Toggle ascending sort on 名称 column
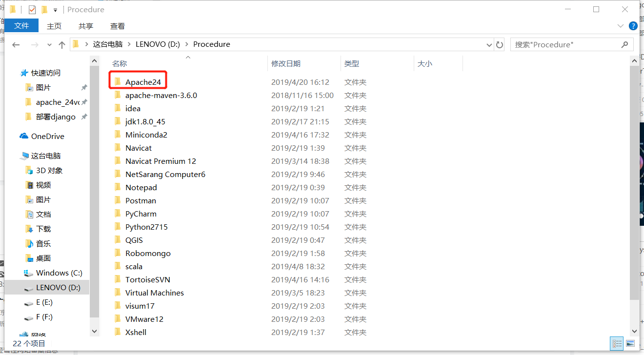 click(120, 63)
